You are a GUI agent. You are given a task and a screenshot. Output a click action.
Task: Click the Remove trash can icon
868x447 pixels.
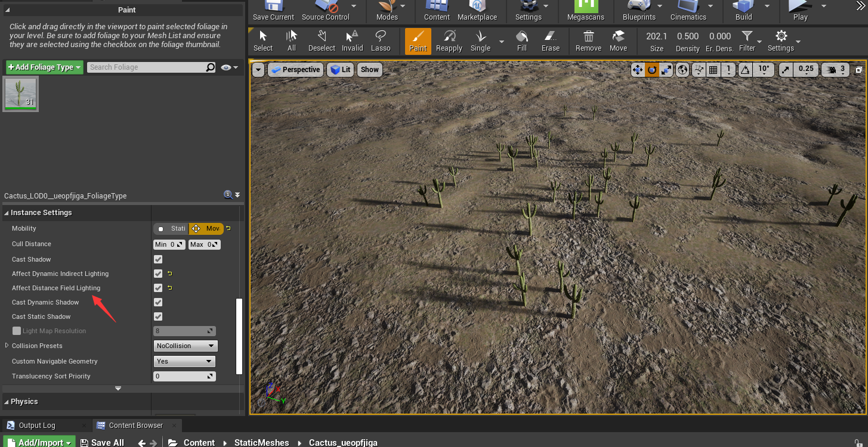point(588,41)
